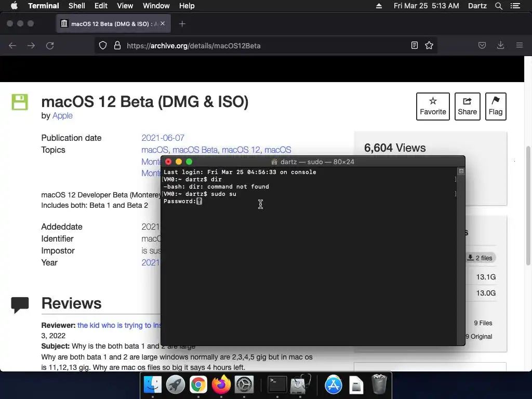The width and height of the screenshot is (532, 399).
Task: Click the Flag button
Action: (x=496, y=106)
